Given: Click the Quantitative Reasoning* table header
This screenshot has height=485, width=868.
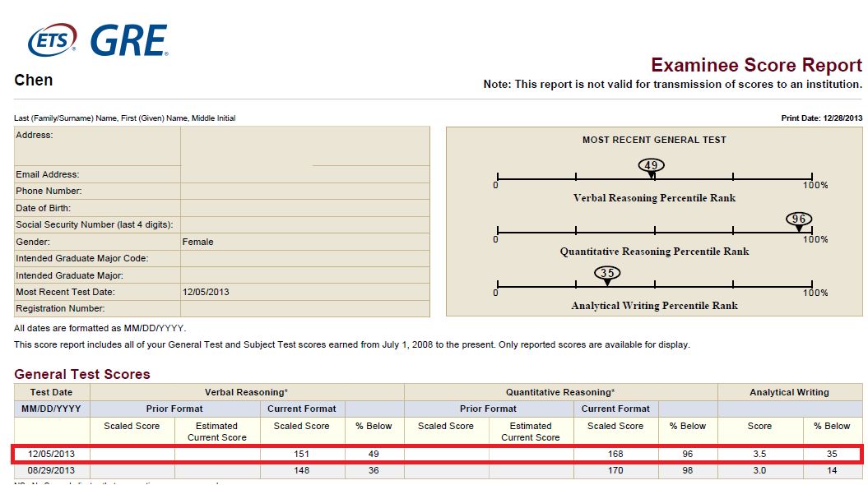Looking at the screenshot, I should [x=560, y=392].
